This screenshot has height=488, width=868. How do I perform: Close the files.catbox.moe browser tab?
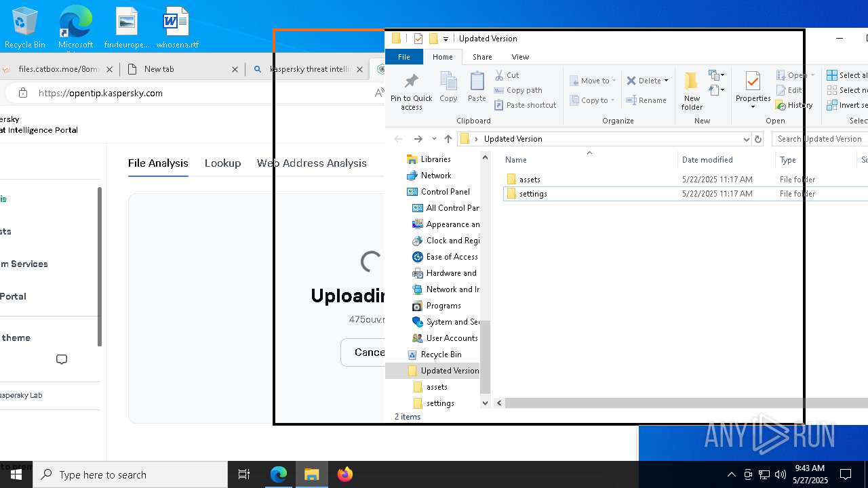pyautogui.click(x=111, y=69)
